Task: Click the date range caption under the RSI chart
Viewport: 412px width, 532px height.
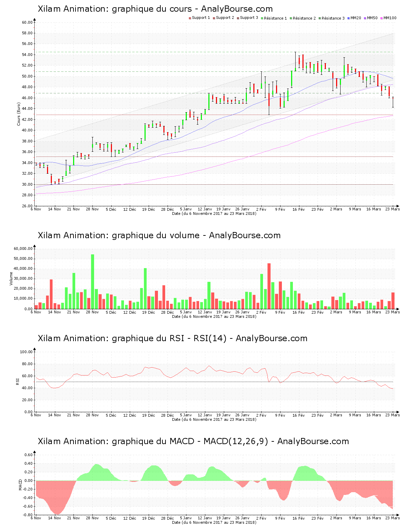Action: point(214,419)
